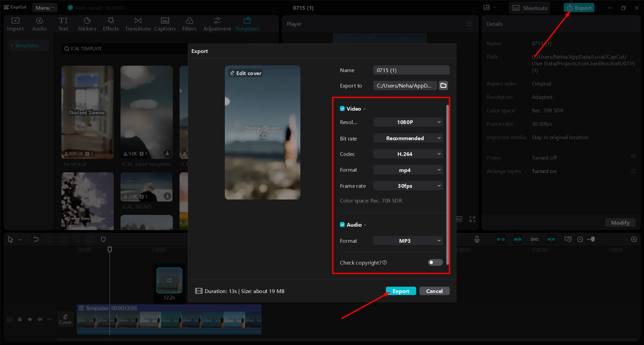Zoom out the timeline
This screenshot has width=644, height=345.
click(580, 239)
